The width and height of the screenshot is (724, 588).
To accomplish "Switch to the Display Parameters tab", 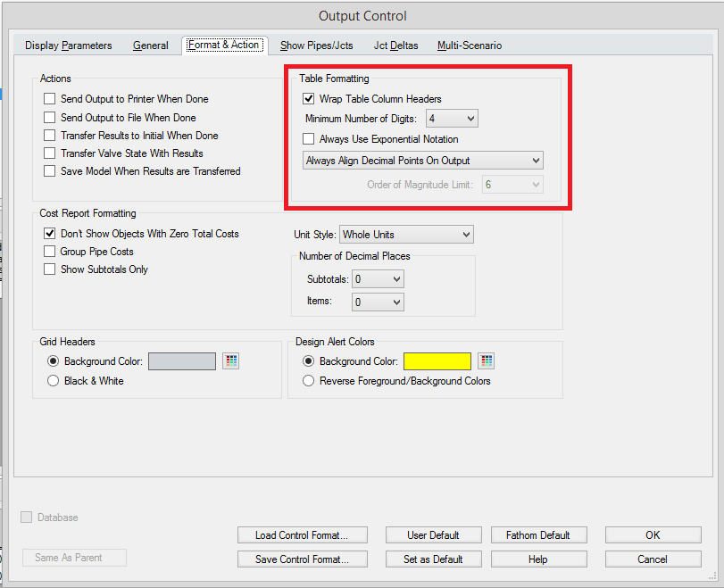I will [x=69, y=46].
